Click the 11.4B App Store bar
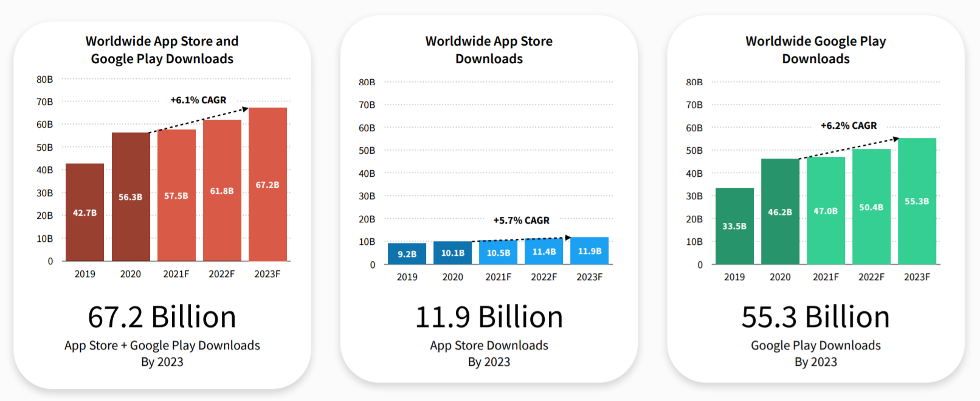 tap(544, 251)
